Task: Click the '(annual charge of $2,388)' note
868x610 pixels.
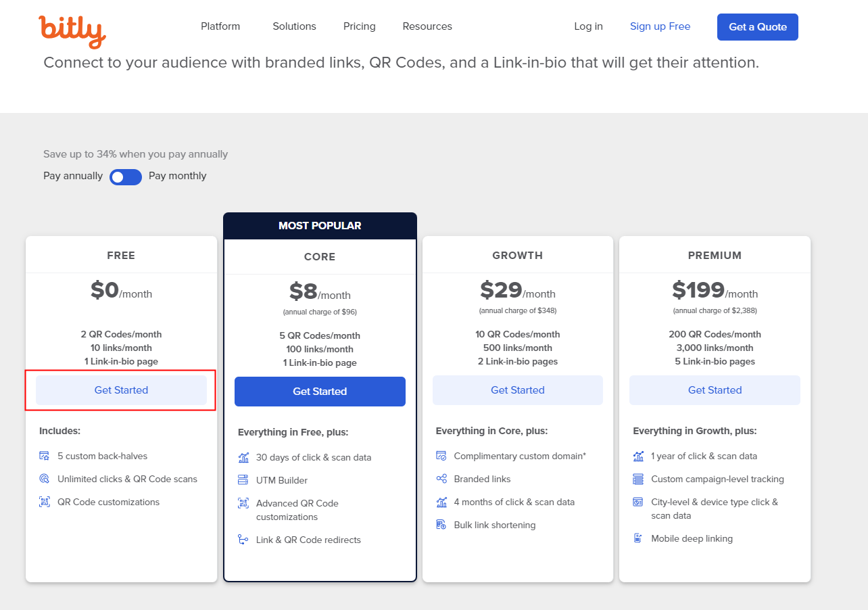Action: tap(715, 311)
